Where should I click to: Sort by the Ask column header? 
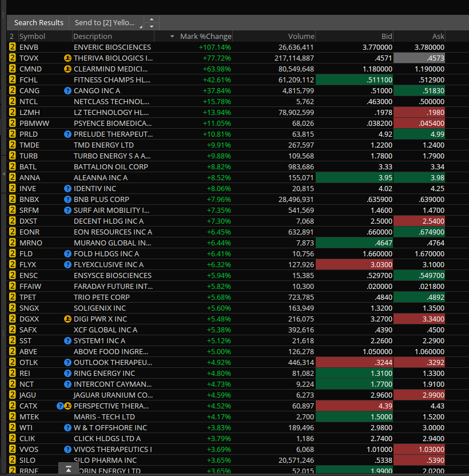[419, 37]
